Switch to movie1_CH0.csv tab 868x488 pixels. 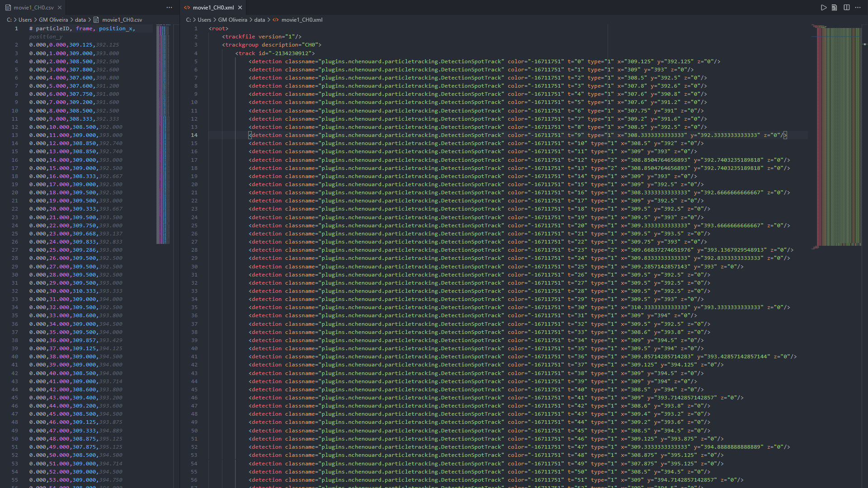click(x=33, y=8)
